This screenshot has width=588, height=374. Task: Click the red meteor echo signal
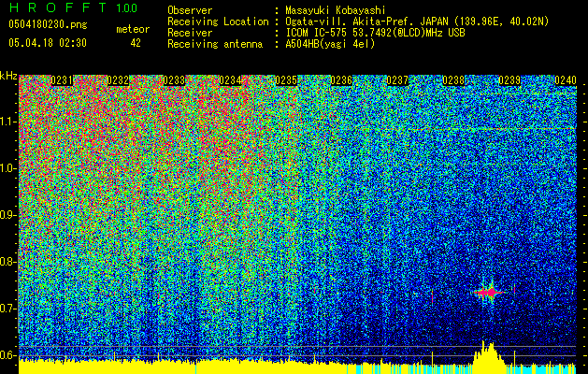point(489,292)
